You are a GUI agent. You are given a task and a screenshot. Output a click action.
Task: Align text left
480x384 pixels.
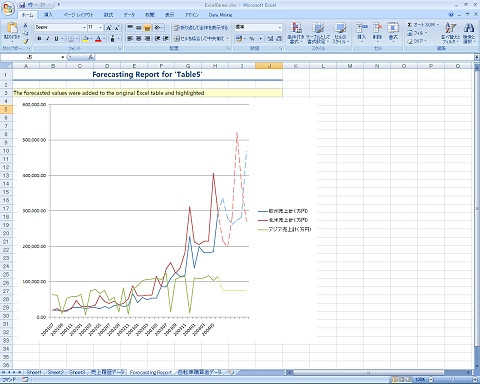130,39
